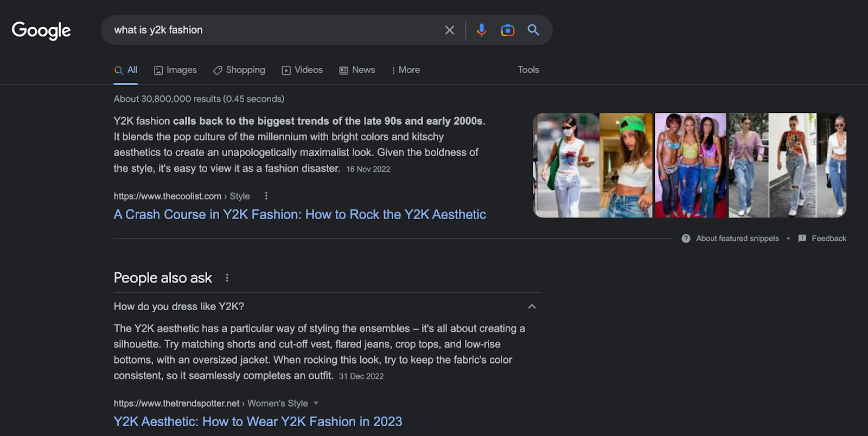The image size is (868, 436).
Task: Open the More search categories menu
Action: 405,70
